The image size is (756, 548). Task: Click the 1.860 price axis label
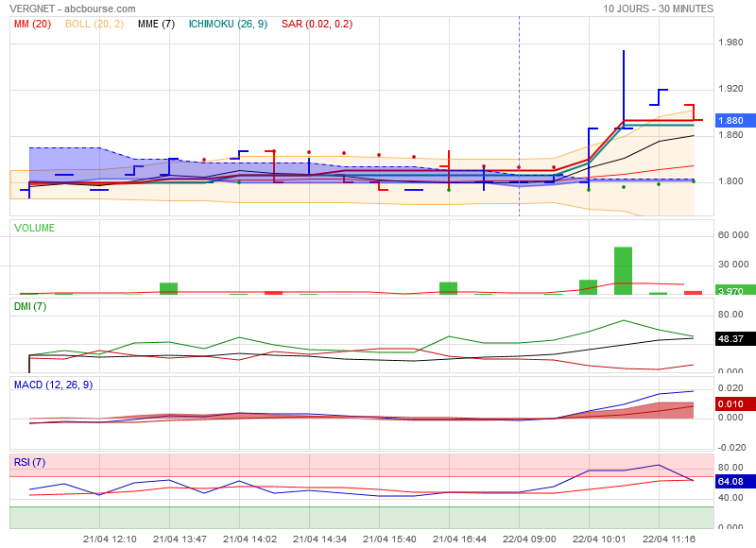[730, 135]
